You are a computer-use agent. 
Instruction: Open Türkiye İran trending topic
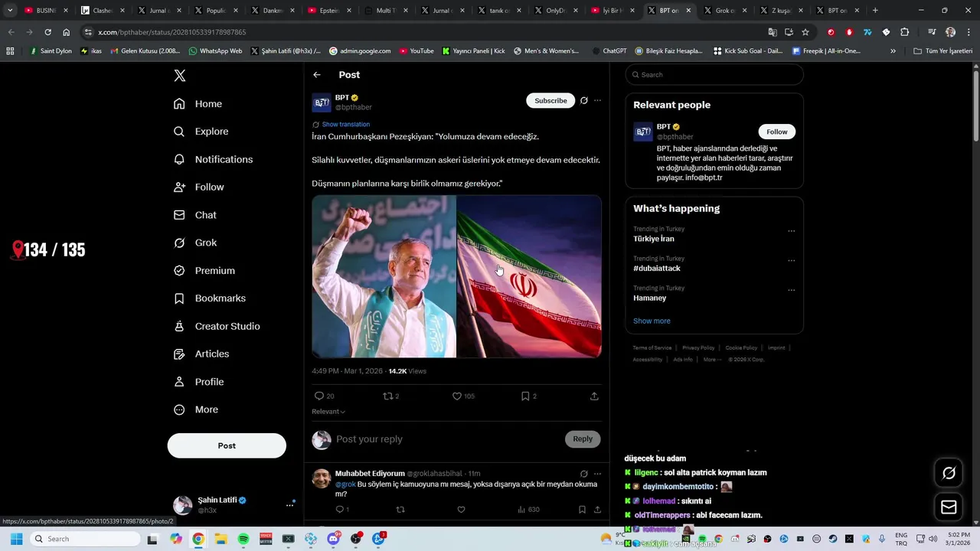pos(653,239)
